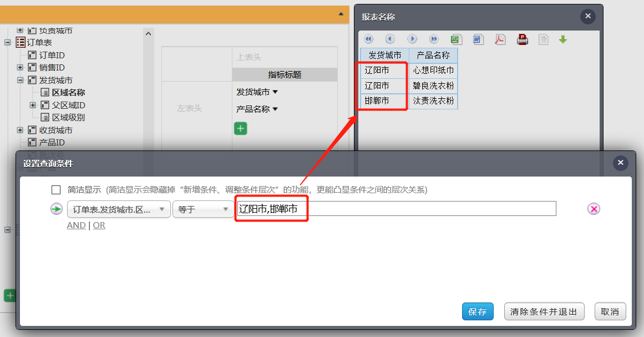Screen dimensions: 644x337
Task: Select 区域名称 tree item
Action: (69, 93)
